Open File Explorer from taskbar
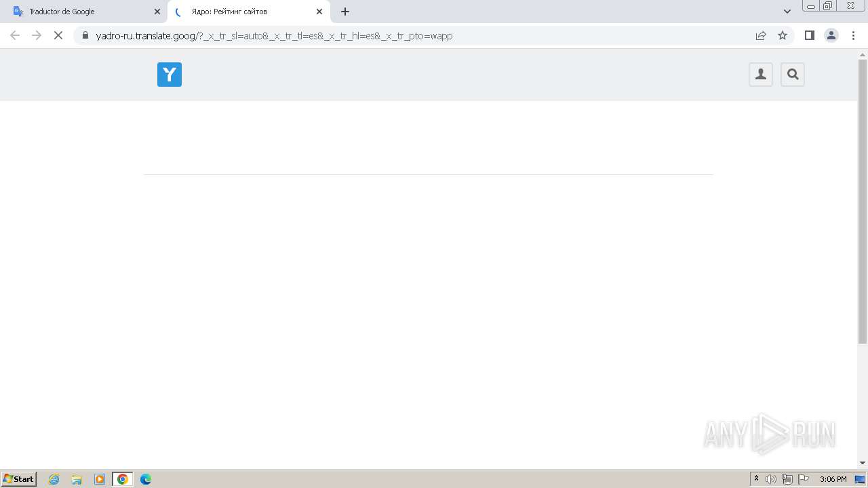Image resolution: width=868 pixels, height=488 pixels. (x=77, y=479)
